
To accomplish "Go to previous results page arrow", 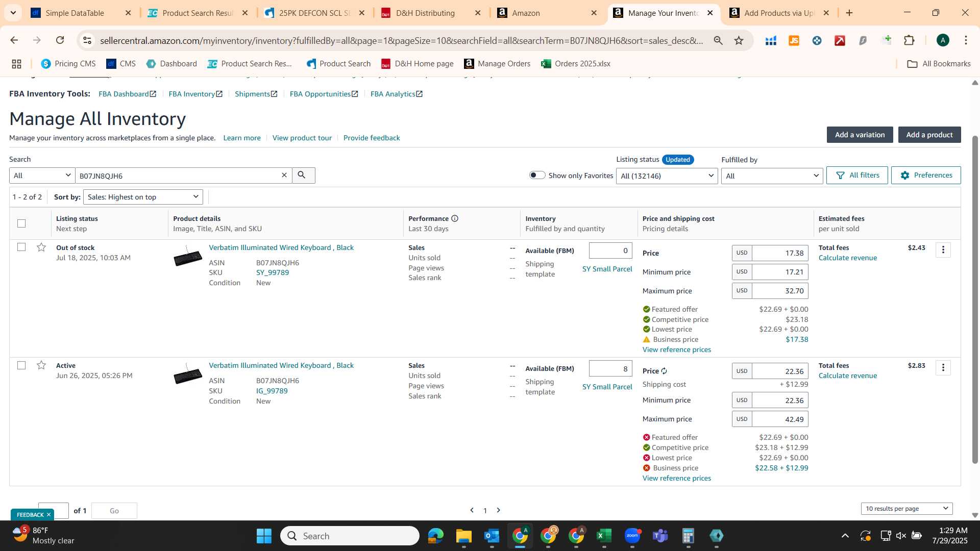I will [472, 510].
